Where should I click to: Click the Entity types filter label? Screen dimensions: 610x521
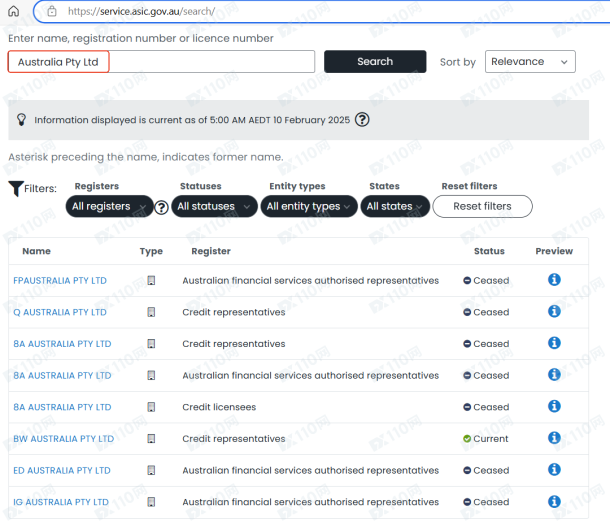point(297,186)
